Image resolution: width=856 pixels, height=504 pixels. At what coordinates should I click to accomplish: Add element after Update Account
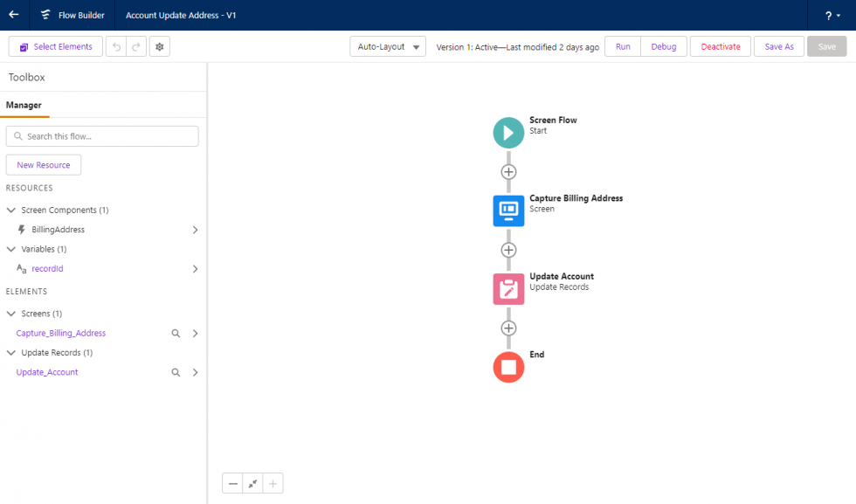tap(508, 328)
